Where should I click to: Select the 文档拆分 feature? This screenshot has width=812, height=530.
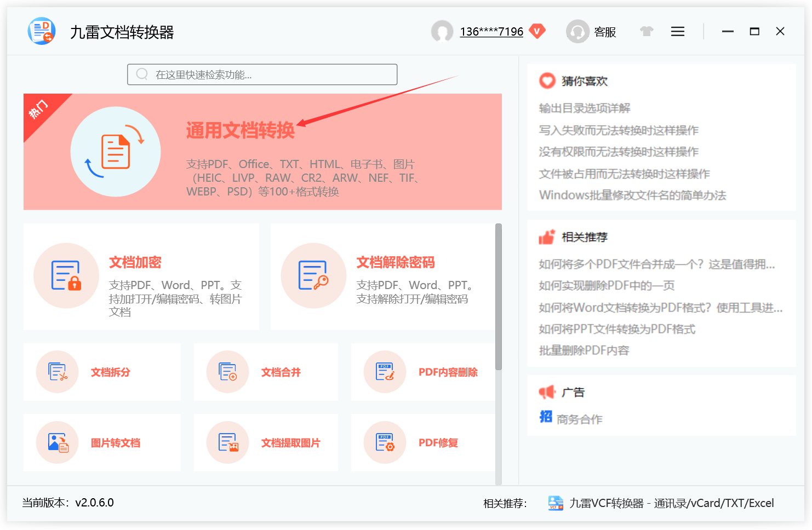[x=102, y=372]
